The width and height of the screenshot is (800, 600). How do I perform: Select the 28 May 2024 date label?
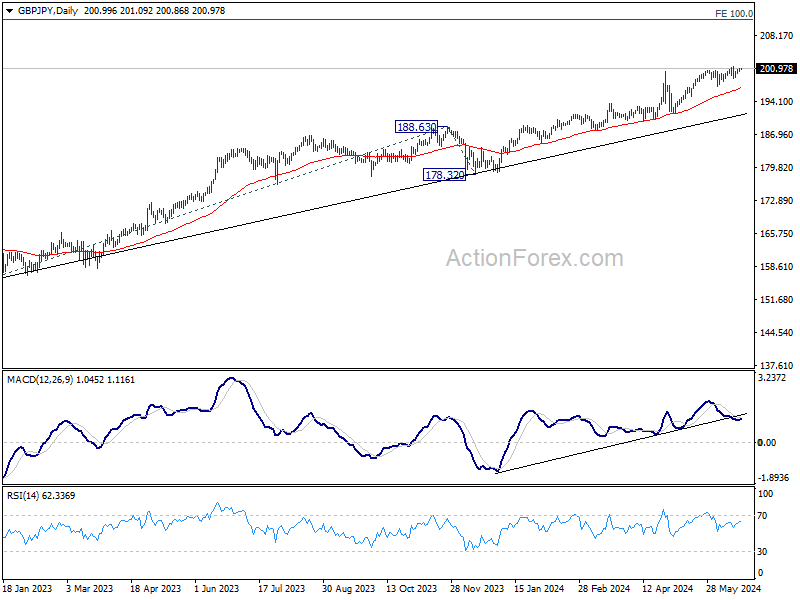[x=733, y=588]
